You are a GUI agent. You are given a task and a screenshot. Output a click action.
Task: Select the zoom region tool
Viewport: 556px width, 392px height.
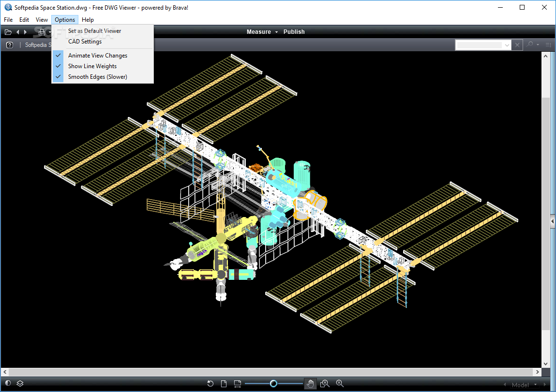click(325, 383)
